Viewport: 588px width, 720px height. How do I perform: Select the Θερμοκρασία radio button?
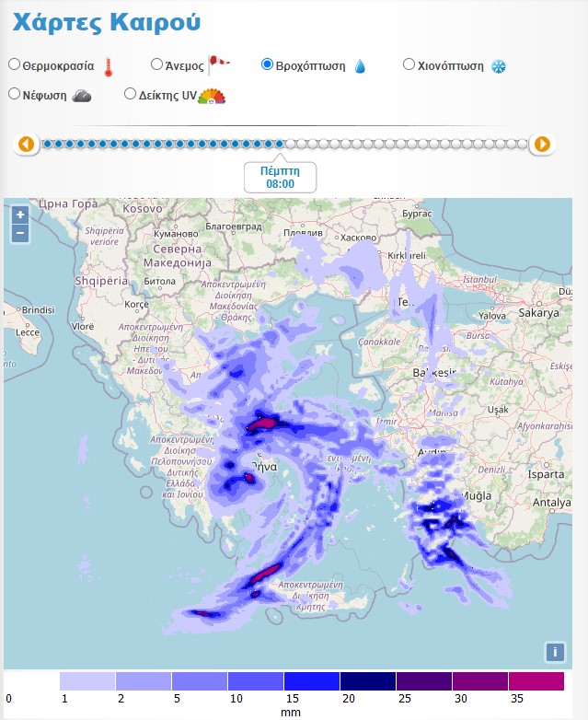tap(14, 64)
